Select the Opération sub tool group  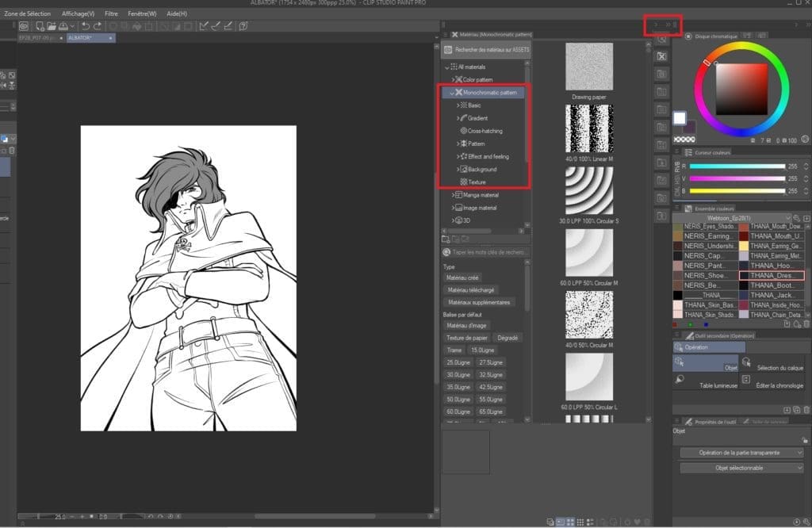coord(709,346)
